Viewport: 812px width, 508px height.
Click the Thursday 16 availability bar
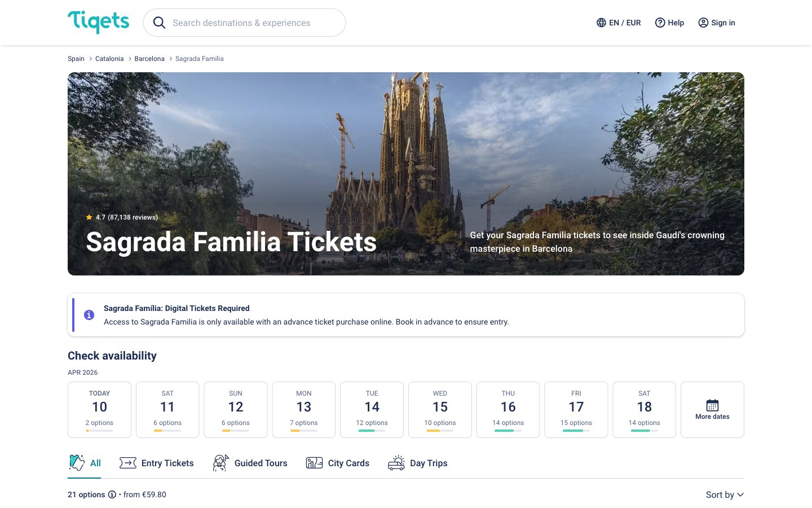tap(508, 431)
